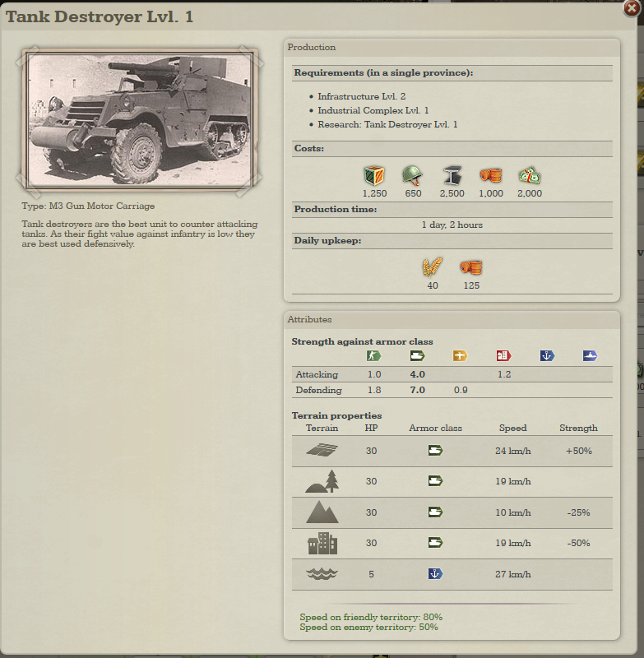Click 'Type: M3 Gun Motor Carriage' text
The width and height of the screenshot is (644, 658).
[88, 206]
